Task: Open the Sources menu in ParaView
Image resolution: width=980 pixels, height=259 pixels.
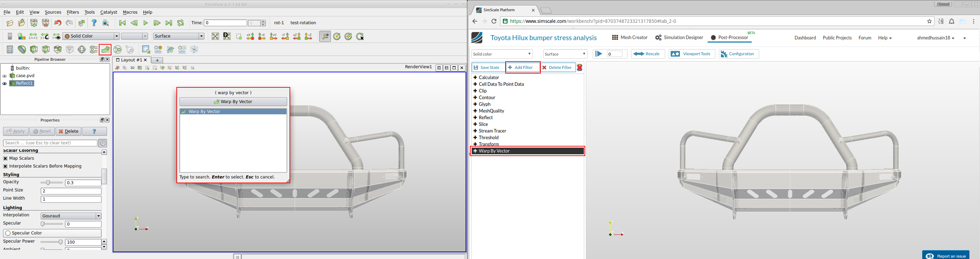Action: pos(53,12)
